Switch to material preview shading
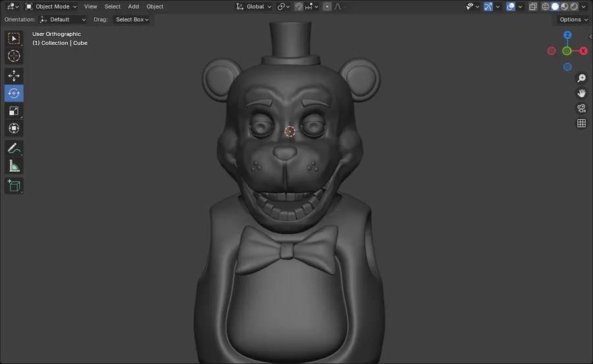Screen dimensions: 593x364 565,7
